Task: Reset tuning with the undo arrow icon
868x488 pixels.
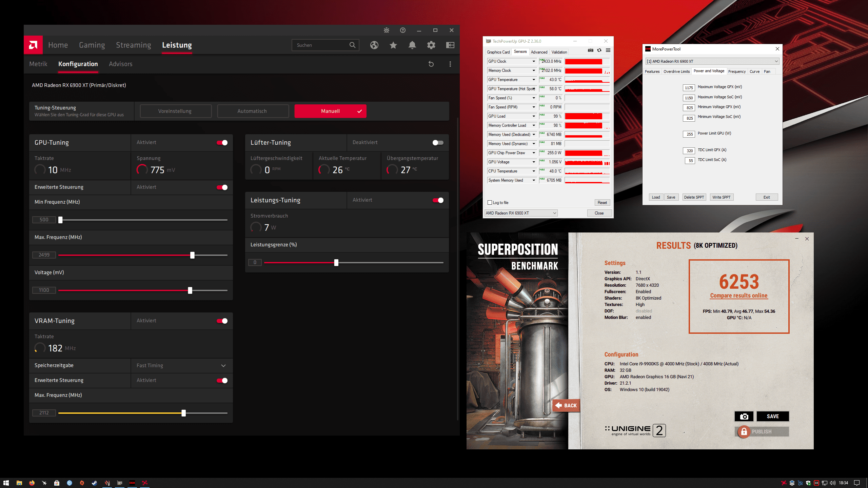Action: (x=431, y=64)
